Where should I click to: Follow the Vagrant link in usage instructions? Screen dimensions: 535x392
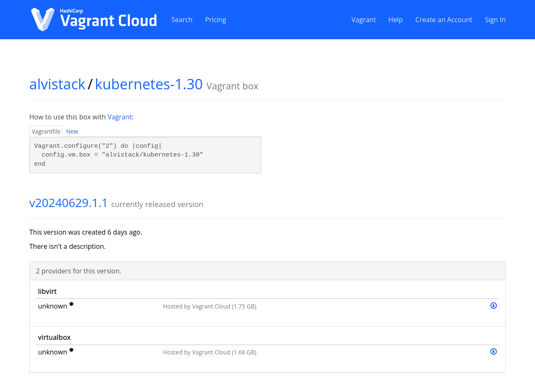(120, 117)
